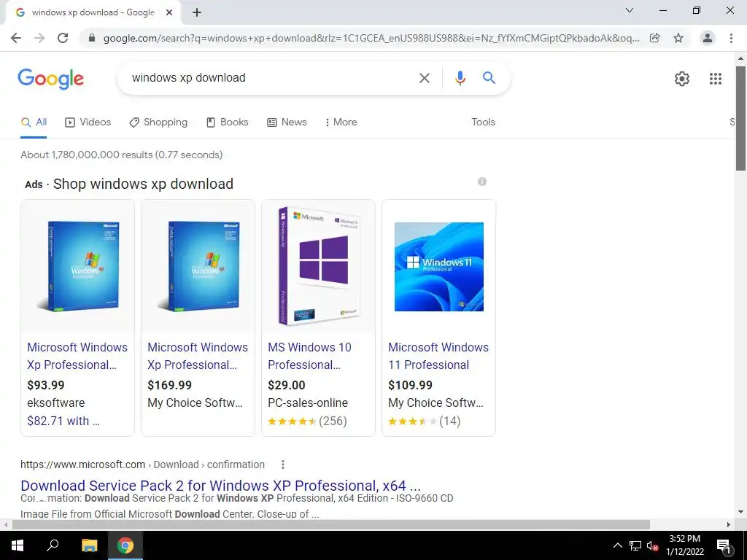Click the (256) star rating
The width and height of the screenshot is (747, 560).
click(307, 421)
